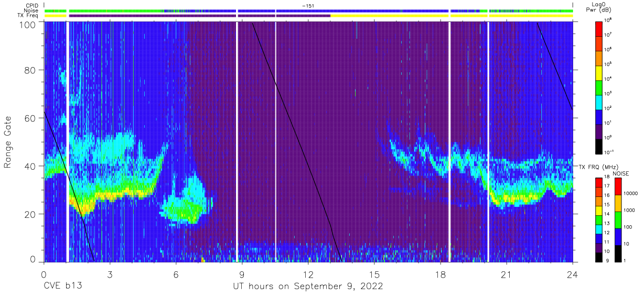Click the y-axis tick label '40'
The width and height of the screenshot is (644, 297).
[30, 166]
